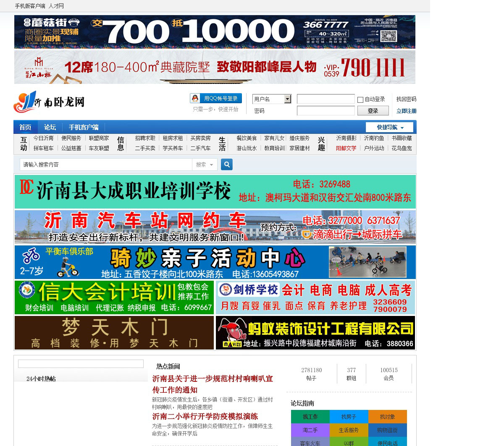504x446 pixels.
Task: Click 蚂蚁装饰设计工程有限公司 advertisement
Action: (315, 333)
